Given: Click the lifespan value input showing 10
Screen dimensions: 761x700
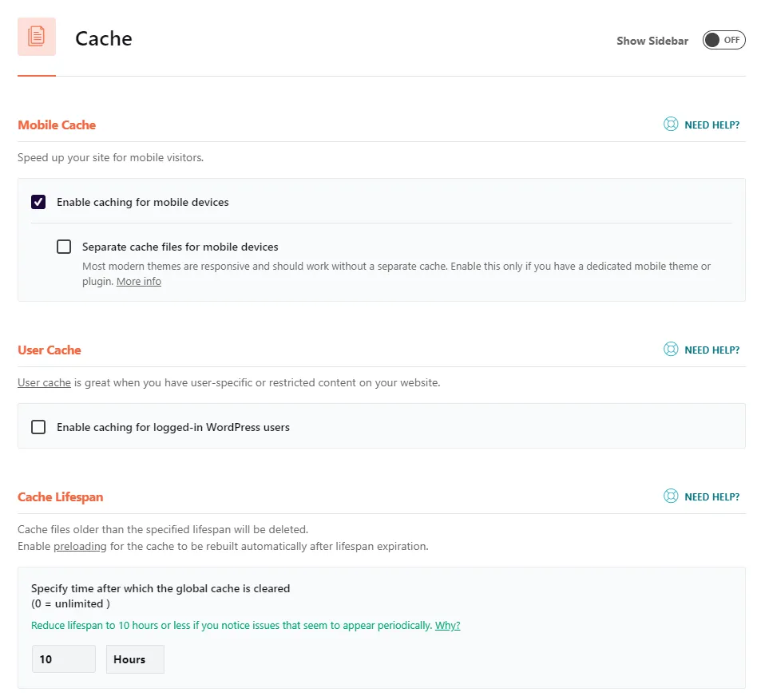Looking at the screenshot, I should [x=63, y=658].
